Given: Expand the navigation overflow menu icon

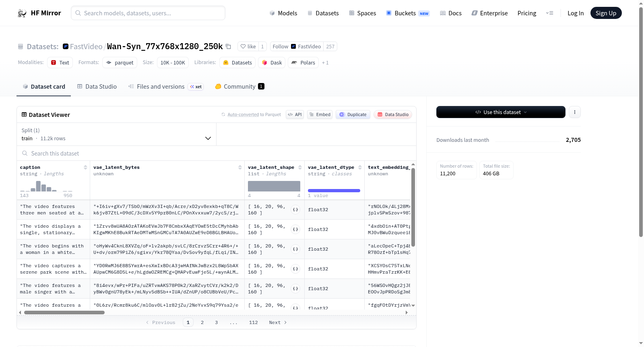Looking at the screenshot, I should [x=549, y=13].
